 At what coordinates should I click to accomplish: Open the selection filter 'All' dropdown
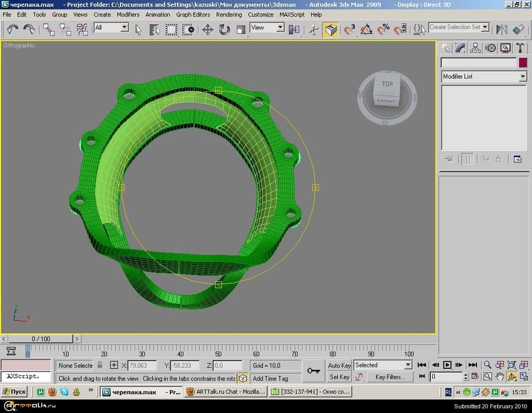(x=124, y=28)
